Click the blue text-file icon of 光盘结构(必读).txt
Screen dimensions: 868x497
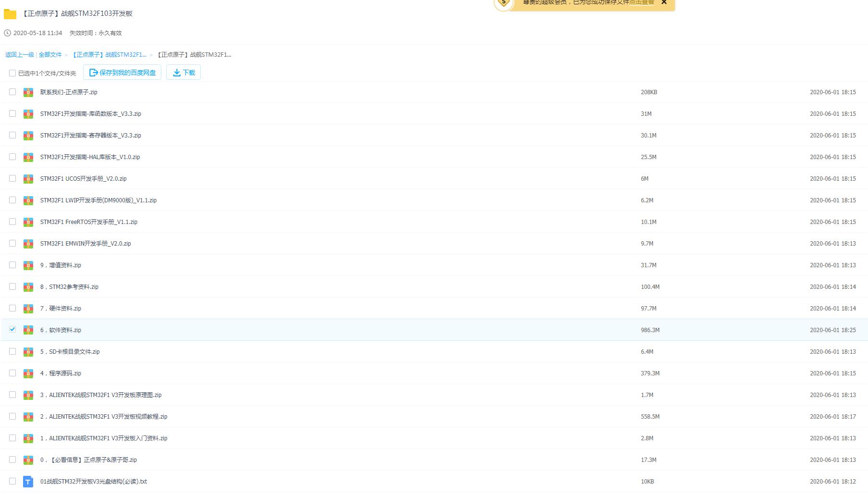(x=28, y=482)
